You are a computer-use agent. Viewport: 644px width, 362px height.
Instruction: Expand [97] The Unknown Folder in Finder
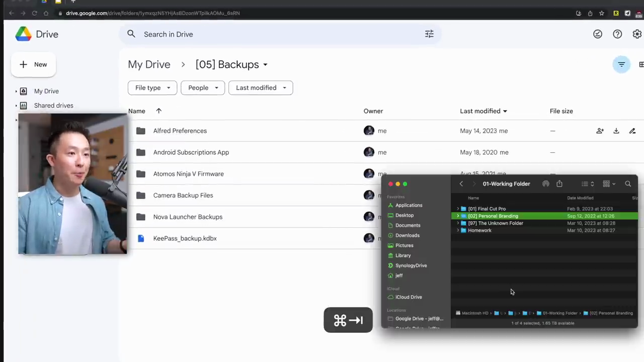click(458, 223)
